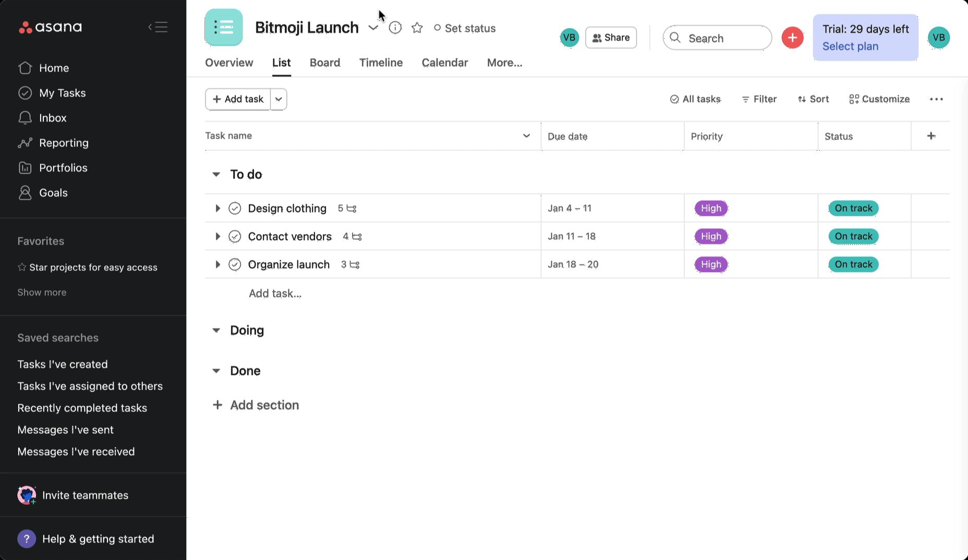Open the More... tab menu
The width and height of the screenshot is (968, 560).
coord(504,63)
